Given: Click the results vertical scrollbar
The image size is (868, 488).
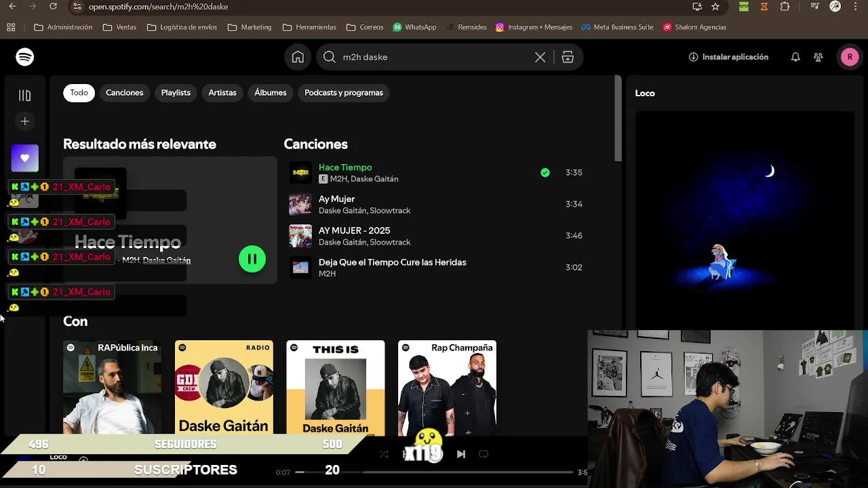Looking at the screenshot, I should (x=618, y=119).
